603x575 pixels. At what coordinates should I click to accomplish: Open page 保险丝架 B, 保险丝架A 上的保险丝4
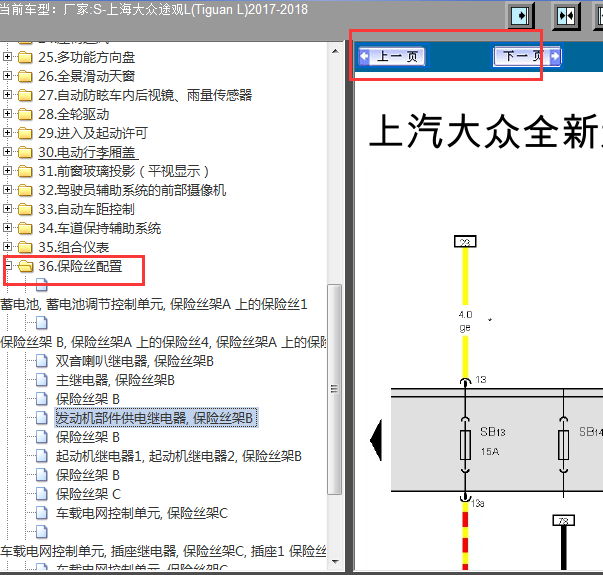click(163, 342)
